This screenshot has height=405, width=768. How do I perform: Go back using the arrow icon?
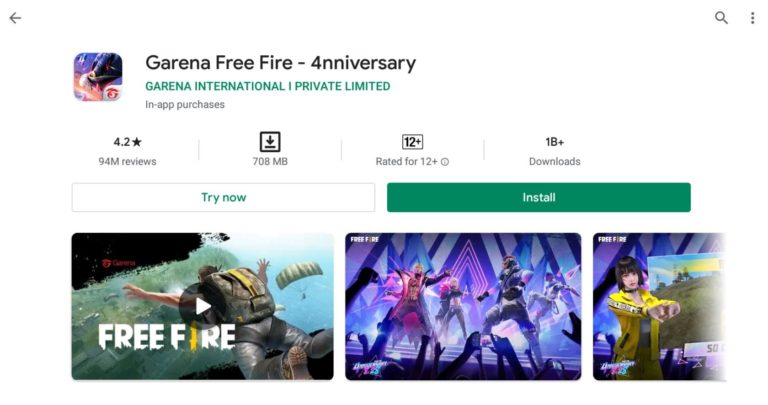[15, 18]
